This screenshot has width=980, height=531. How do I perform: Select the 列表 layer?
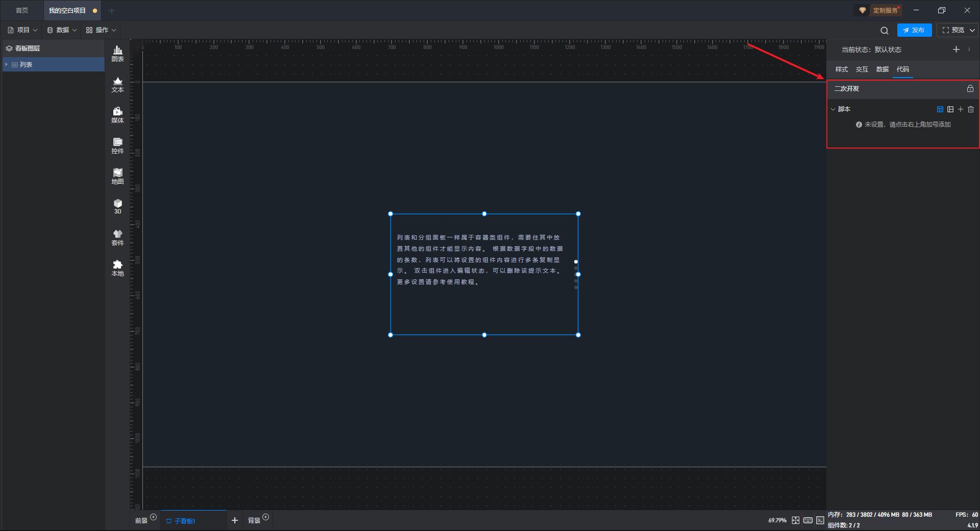click(x=54, y=64)
